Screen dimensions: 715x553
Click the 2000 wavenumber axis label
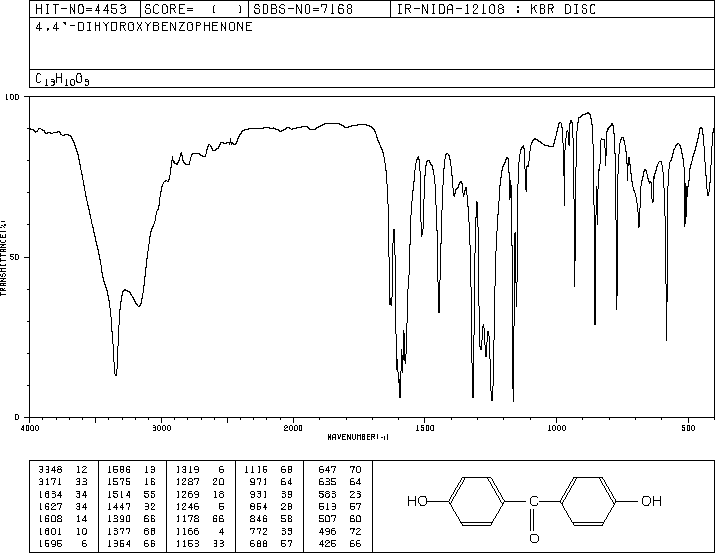pos(293,428)
